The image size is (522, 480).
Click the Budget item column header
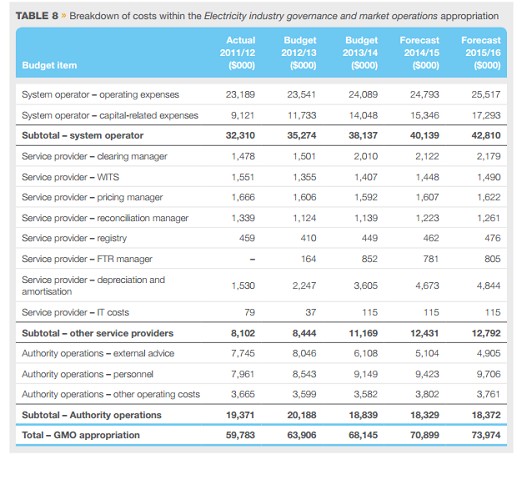pyautogui.click(x=49, y=65)
